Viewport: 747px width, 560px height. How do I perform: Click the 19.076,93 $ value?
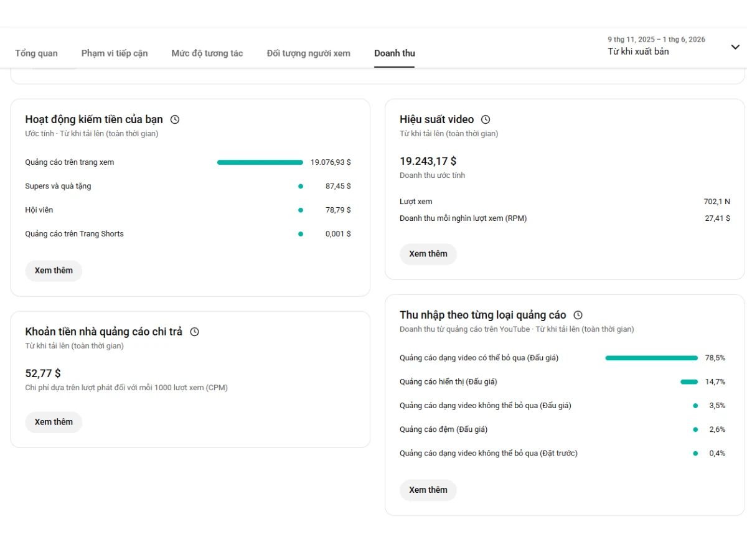click(331, 162)
